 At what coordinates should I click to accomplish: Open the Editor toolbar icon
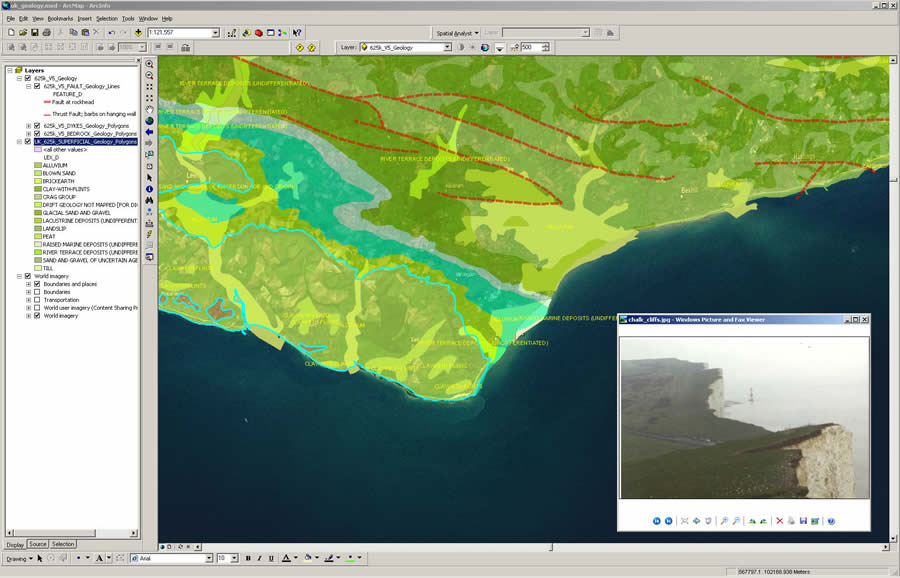coord(232,33)
